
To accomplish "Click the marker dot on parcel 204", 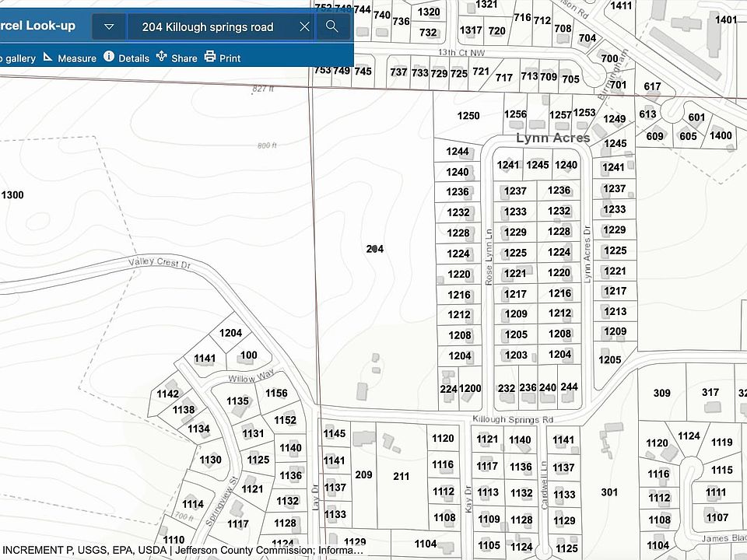I will tap(375, 249).
